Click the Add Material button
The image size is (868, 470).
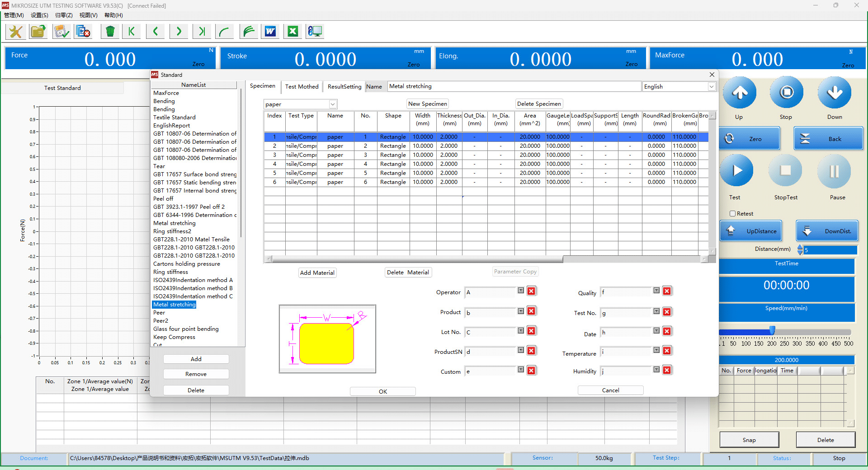(317, 273)
